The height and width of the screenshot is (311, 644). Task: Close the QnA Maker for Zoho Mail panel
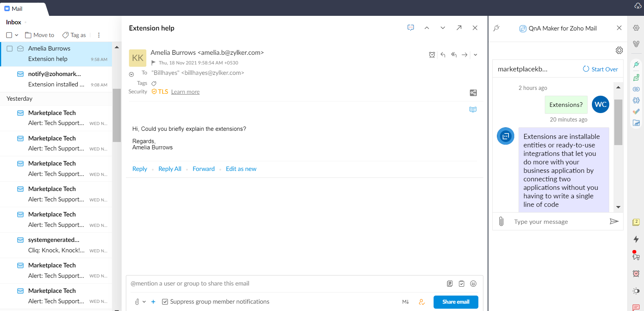619,28
